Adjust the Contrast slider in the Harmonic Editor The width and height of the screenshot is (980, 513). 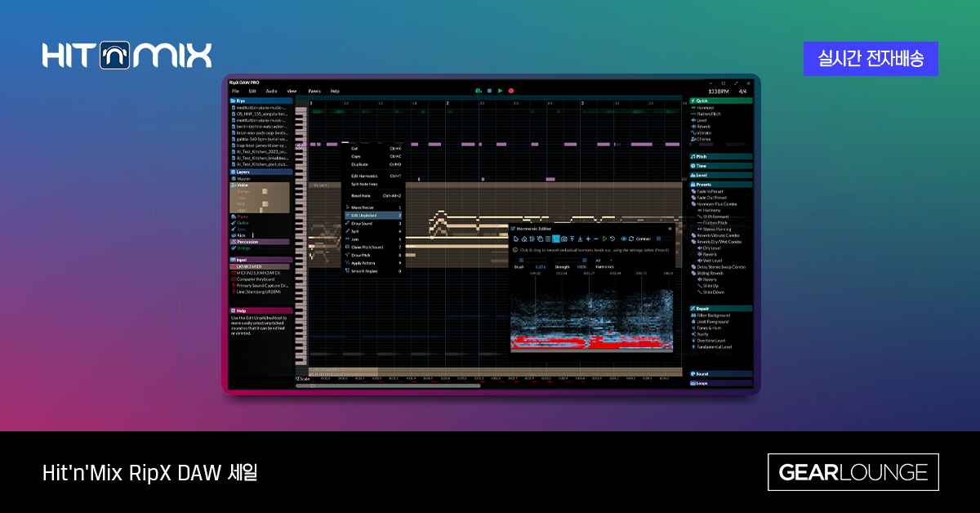click(658, 239)
